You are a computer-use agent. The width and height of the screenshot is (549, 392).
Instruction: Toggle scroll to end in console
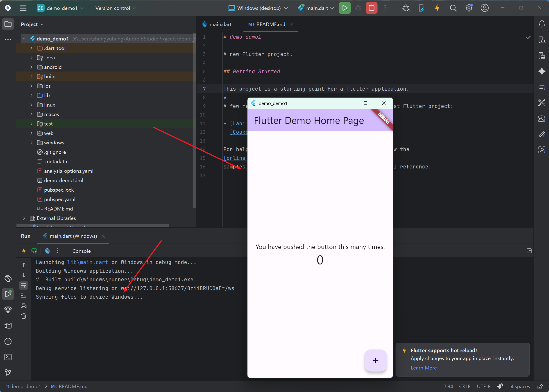coord(23,296)
